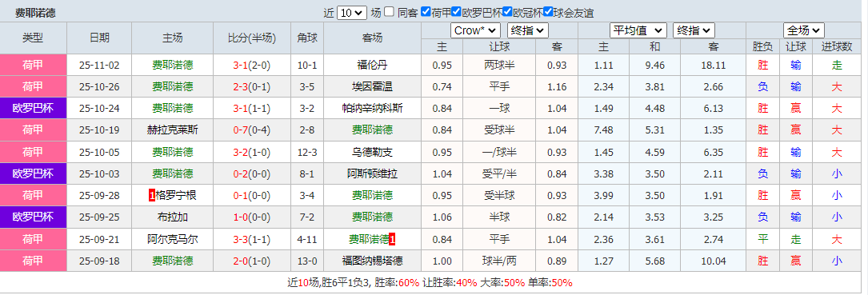
Task: Click the 球半/两 handicap value
Action: pos(499,261)
